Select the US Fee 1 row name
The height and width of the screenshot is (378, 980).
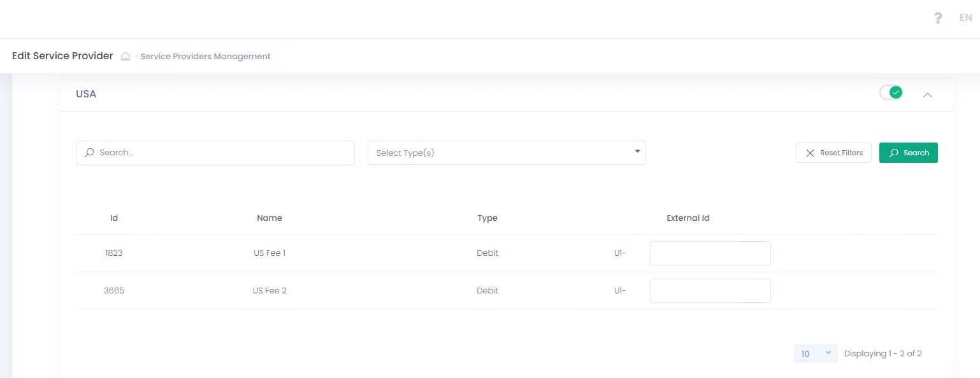point(270,253)
